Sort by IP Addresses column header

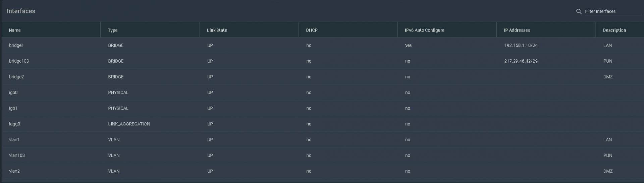(x=517, y=30)
